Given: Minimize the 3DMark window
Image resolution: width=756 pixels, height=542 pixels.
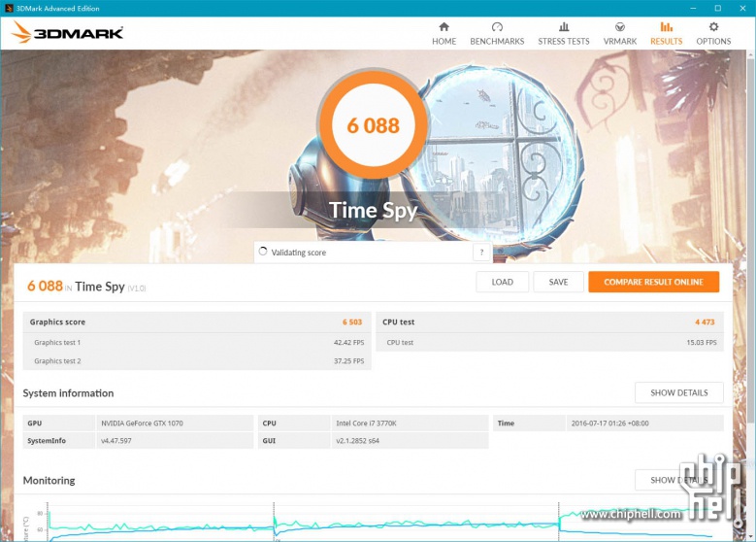Looking at the screenshot, I should [x=693, y=8].
